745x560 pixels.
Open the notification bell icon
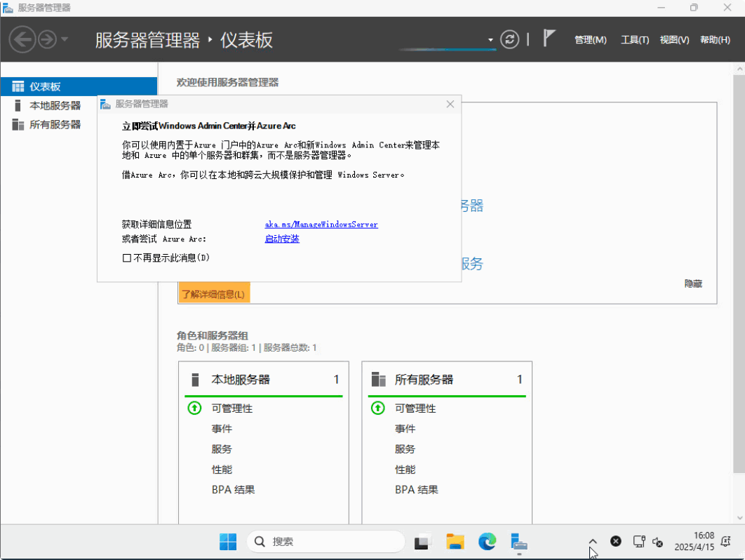coord(725,542)
